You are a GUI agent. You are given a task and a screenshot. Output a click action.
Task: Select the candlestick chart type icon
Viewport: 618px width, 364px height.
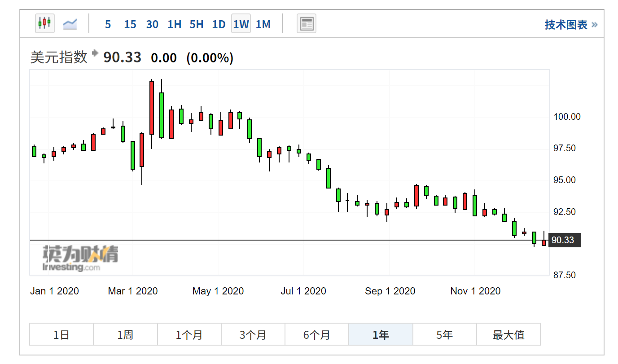click(x=45, y=23)
